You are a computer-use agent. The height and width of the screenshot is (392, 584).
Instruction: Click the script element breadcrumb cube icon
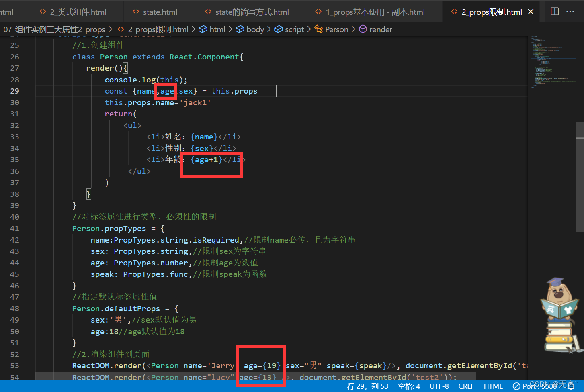(279, 29)
